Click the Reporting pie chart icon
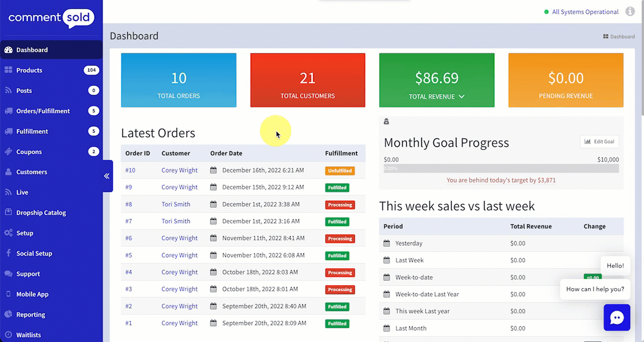The height and width of the screenshot is (342, 644). pyautogui.click(x=8, y=315)
